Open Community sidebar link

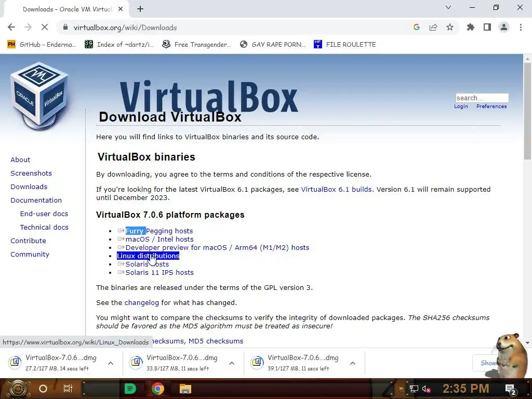point(30,255)
